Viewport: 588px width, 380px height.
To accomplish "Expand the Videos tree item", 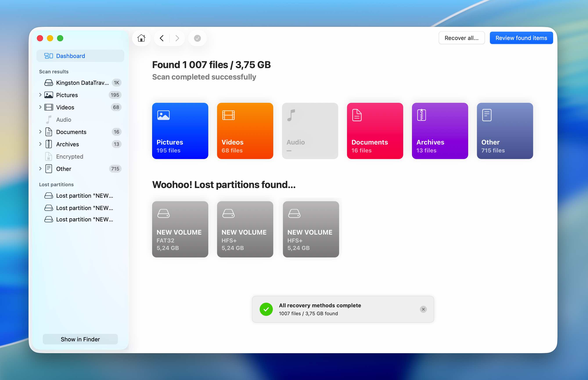I will click(40, 107).
